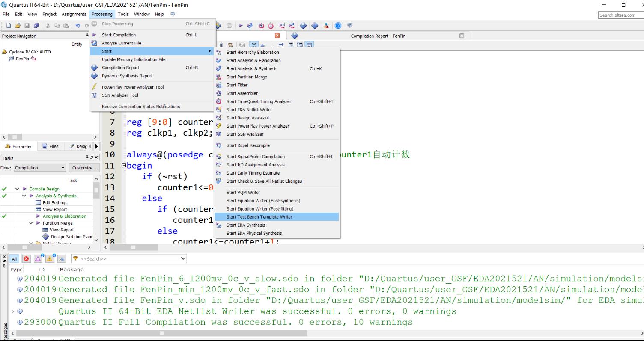Image resolution: width=644 pixels, height=341 pixels.
Task: Click the Search altera.com field
Action: (621, 15)
